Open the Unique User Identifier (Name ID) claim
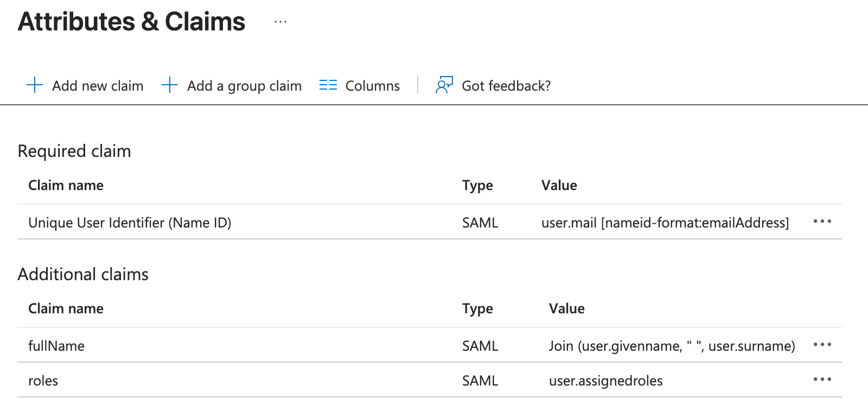This screenshot has width=868, height=417. [x=130, y=223]
